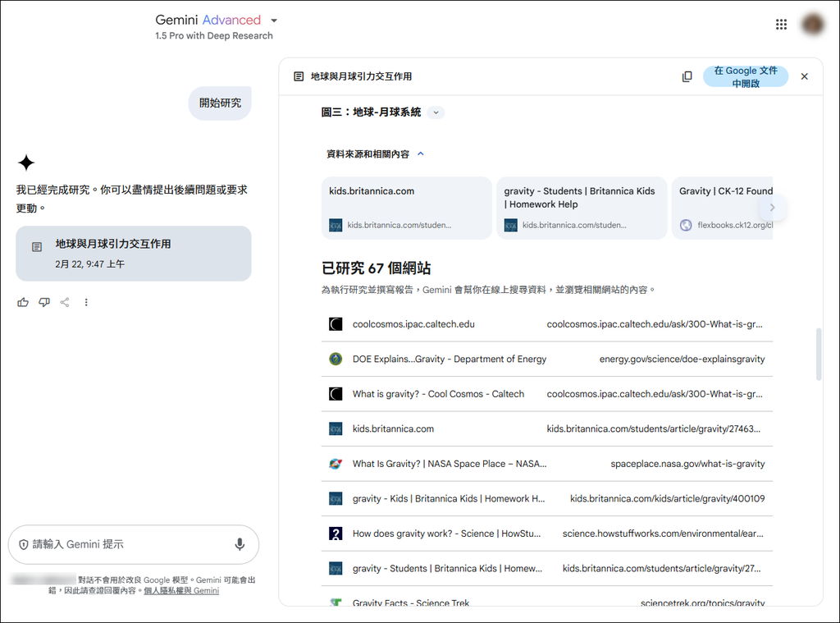Collapse the 資料來源和相關內容 section
Image resolution: width=840 pixels, height=623 pixels.
tap(421, 153)
